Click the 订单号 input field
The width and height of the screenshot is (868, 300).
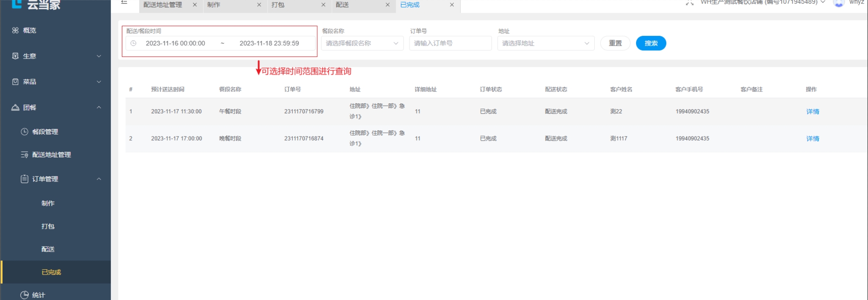coord(450,43)
